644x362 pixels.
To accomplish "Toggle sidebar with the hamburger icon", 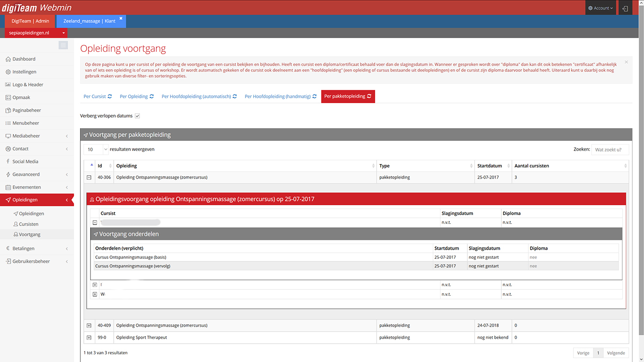I will [63, 45].
